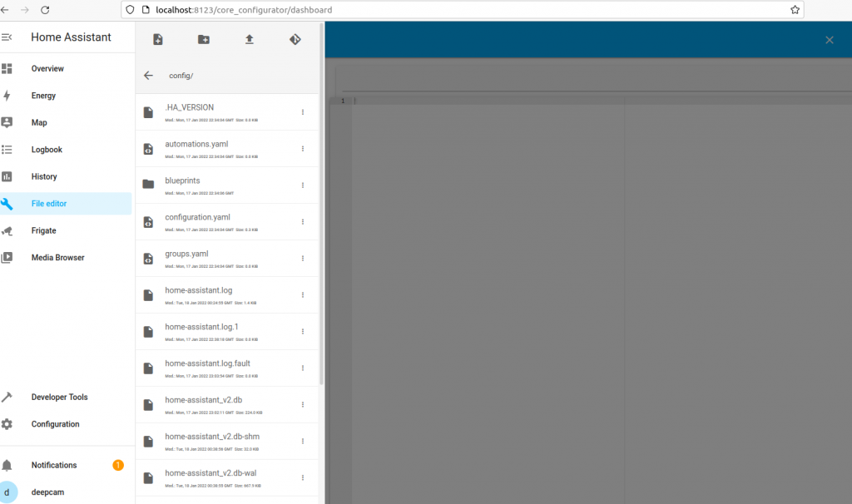Screen dimensions: 852x504
Task: Open options menu for home-assistant.log.fault
Action: point(303,368)
